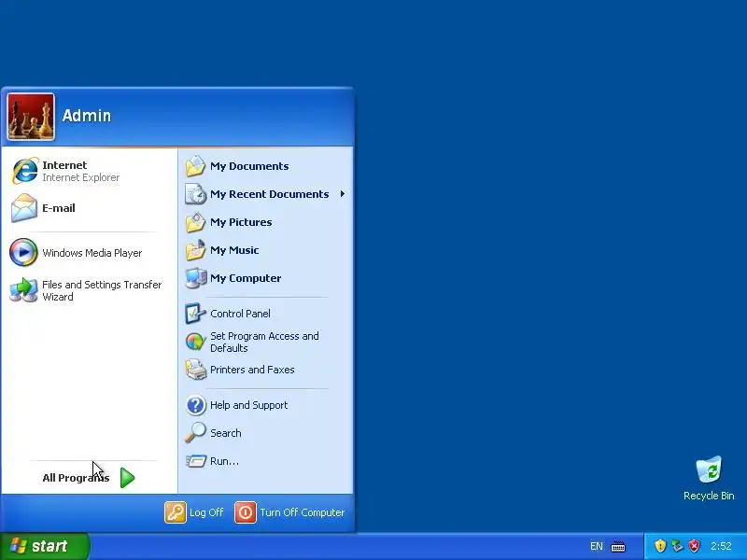The width and height of the screenshot is (747, 560).
Task: Click the EN language indicator
Action: coord(597,546)
